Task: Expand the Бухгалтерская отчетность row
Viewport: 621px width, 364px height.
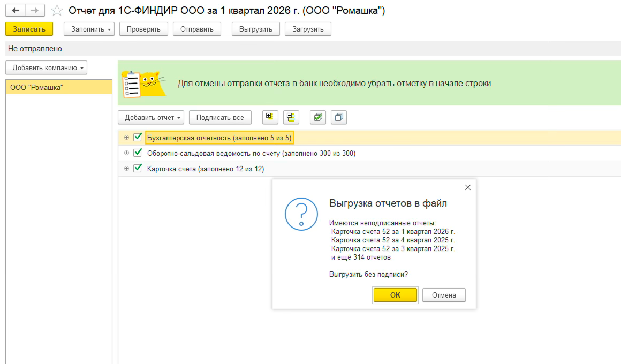Action: coord(126,138)
